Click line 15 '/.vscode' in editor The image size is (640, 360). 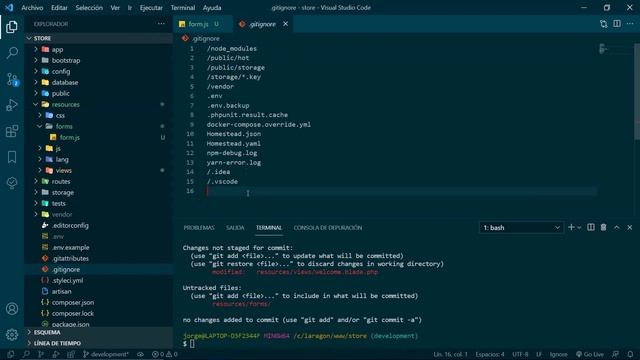(x=222, y=182)
